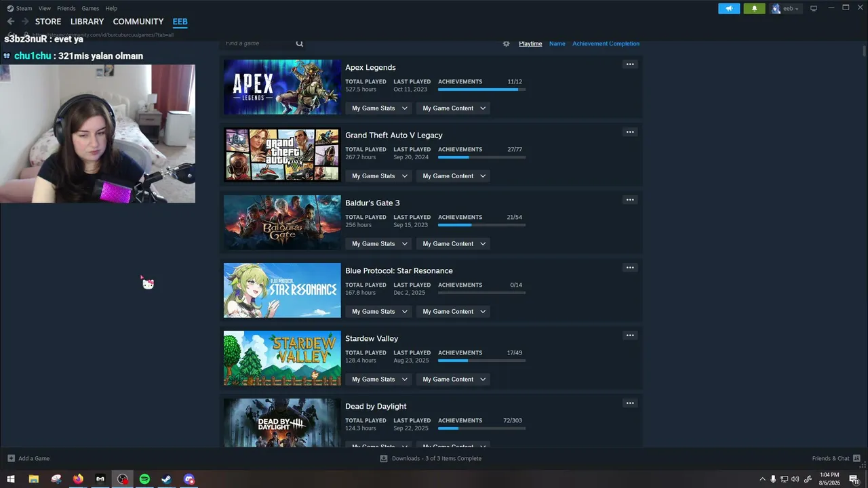The image size is (868, 488).
Task: Open Dead by Daylight three-dot options menu
Action: pos(630,403)
